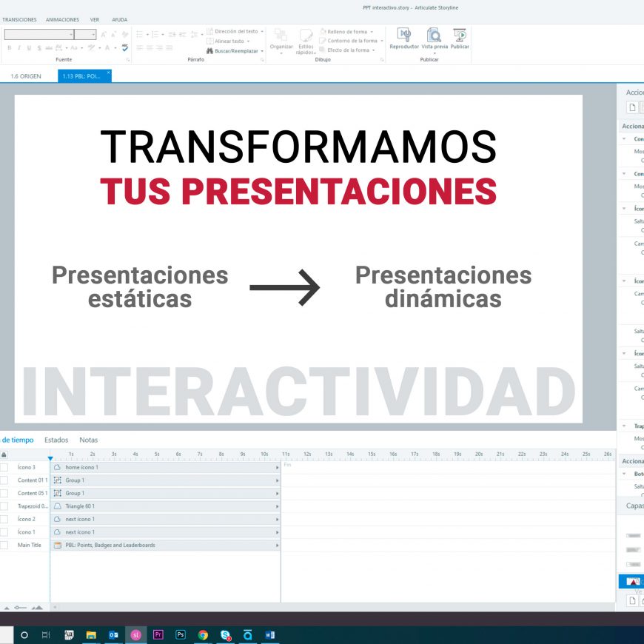Apply underline formatting
Viewport: 644px width, 644px height.
coord(29,48)
